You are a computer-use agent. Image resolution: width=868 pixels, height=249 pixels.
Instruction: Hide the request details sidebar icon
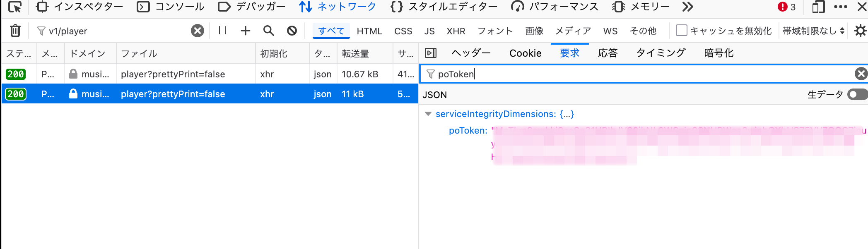[431, 53]
